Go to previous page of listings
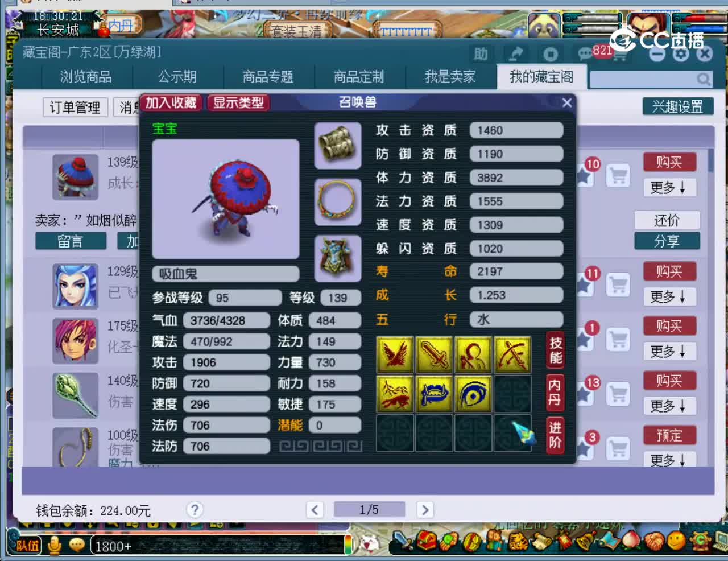This screenshot has height=561, width=728. (x=315, y=509)
